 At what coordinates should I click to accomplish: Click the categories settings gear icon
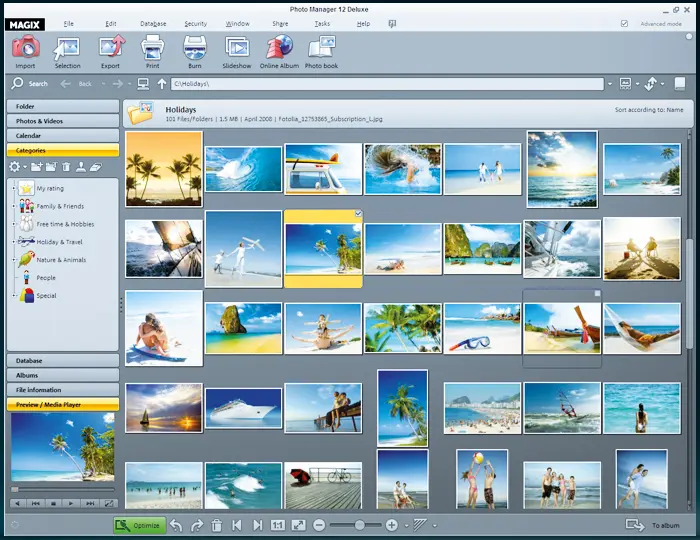(15, 167)
